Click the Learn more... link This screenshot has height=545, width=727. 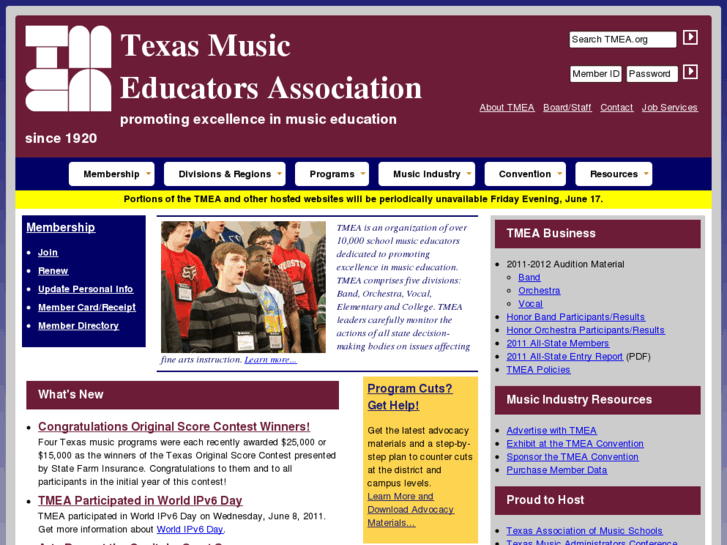point(270,359)
